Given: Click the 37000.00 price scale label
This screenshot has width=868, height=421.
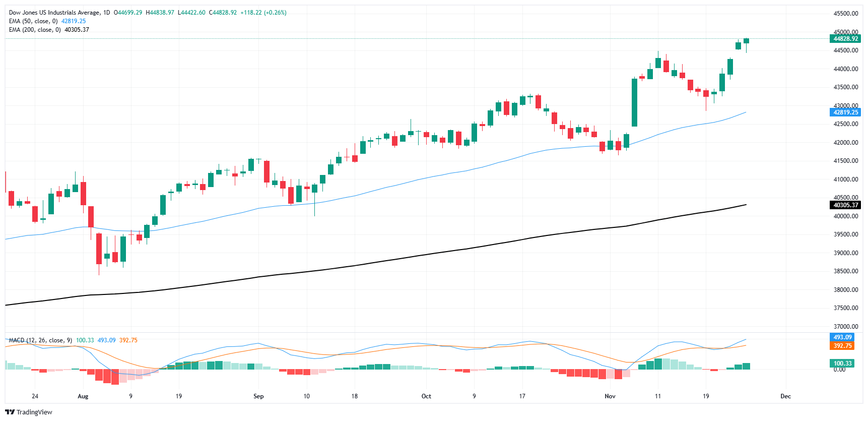Looking at the screenshot, I should pos(846,327).
